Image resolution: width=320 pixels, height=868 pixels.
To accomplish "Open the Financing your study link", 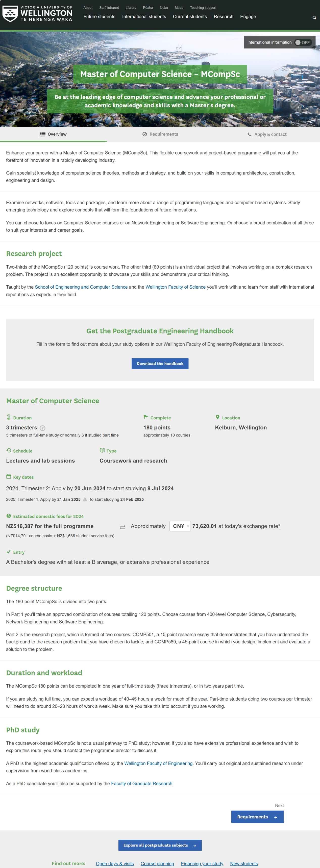I will coord(202,863).
